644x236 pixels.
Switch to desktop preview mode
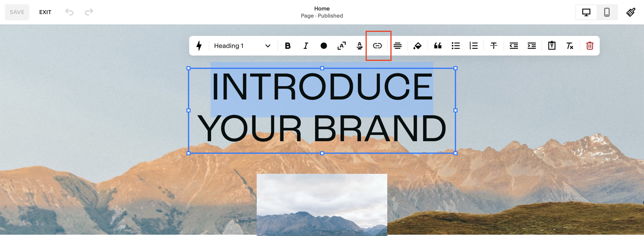[x=586, y=12]
